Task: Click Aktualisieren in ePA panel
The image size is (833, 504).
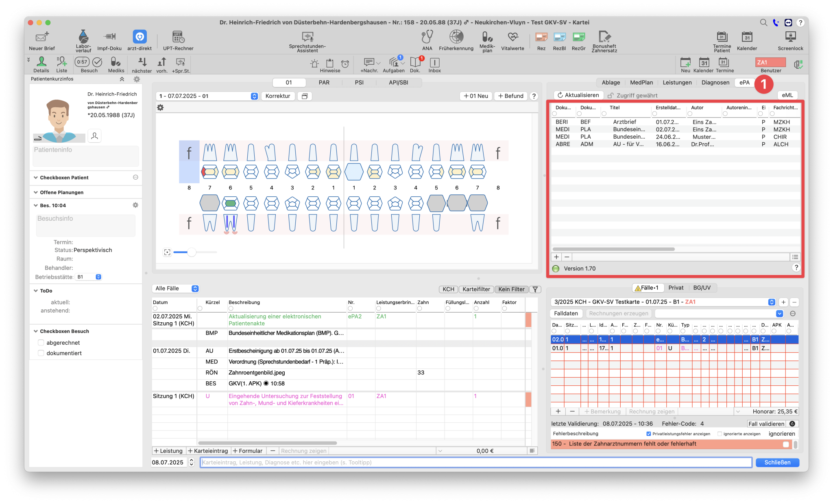Action: click(x=578, y=95)
